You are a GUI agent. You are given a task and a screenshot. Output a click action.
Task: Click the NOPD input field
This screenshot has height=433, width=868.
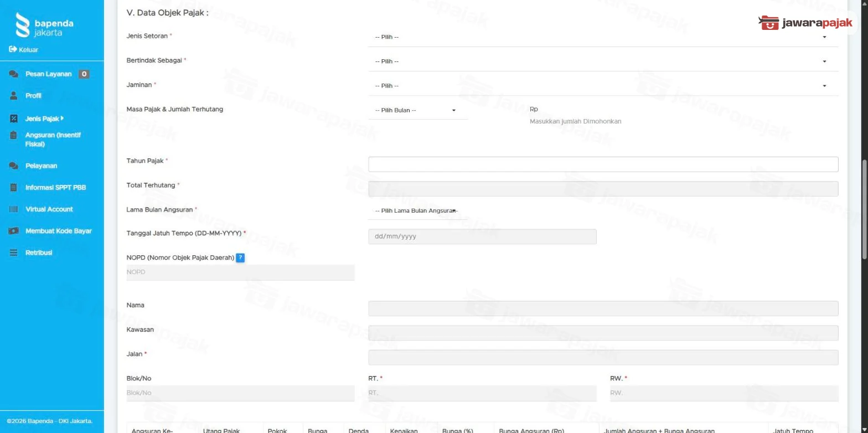pos(240,272)
